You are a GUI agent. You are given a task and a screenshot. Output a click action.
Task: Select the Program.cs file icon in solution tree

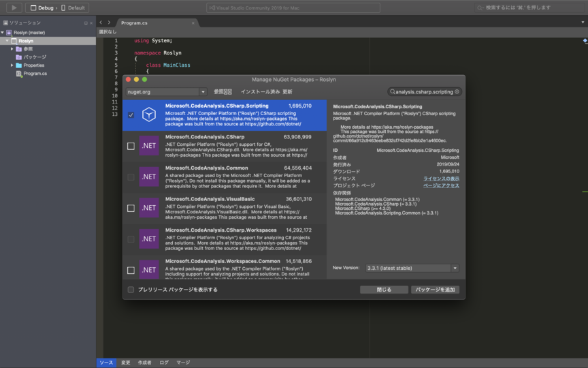pyautogui.click(x=19, y=74)
